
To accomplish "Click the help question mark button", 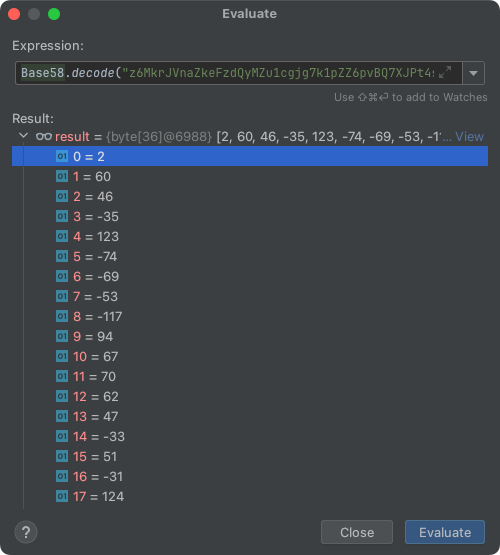I will (x=26, y=532).
